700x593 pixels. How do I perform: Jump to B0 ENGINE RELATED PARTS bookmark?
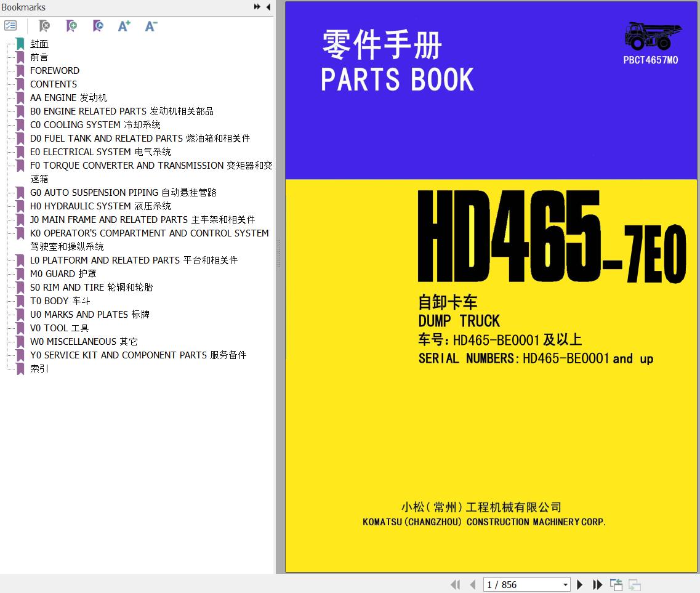tap(121, 111)
